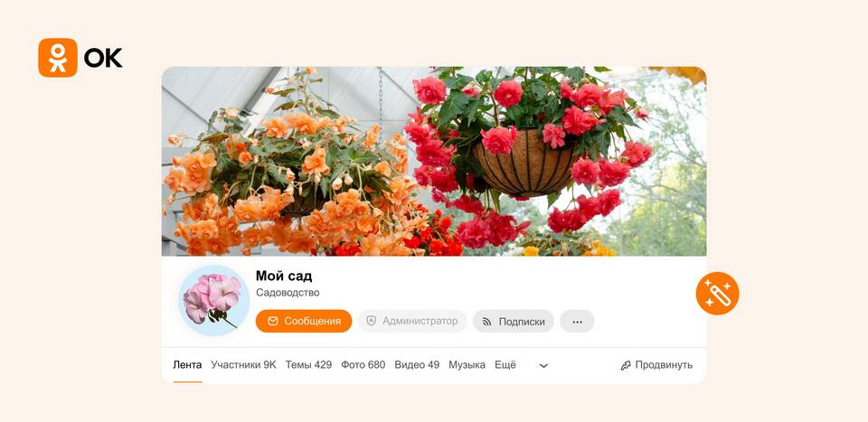
Task: Open the Участники 9K tab
Action: (x=243, y=365)
